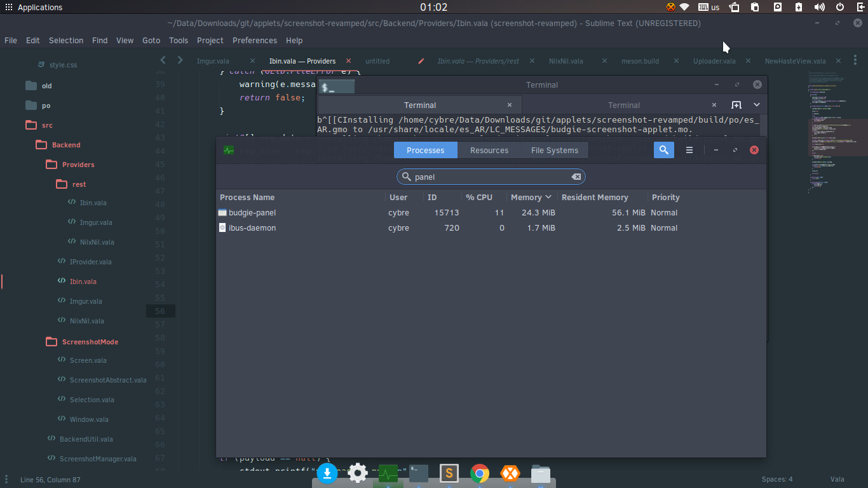Open the untitled editor tab

(x=377, y=61)
